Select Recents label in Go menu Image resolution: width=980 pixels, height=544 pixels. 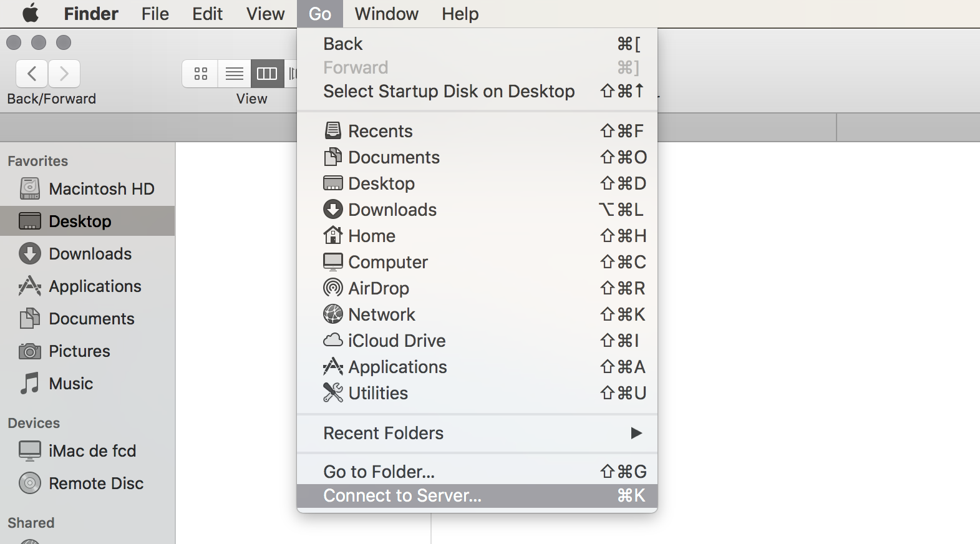pyautogui.click(x=381, y=131)
